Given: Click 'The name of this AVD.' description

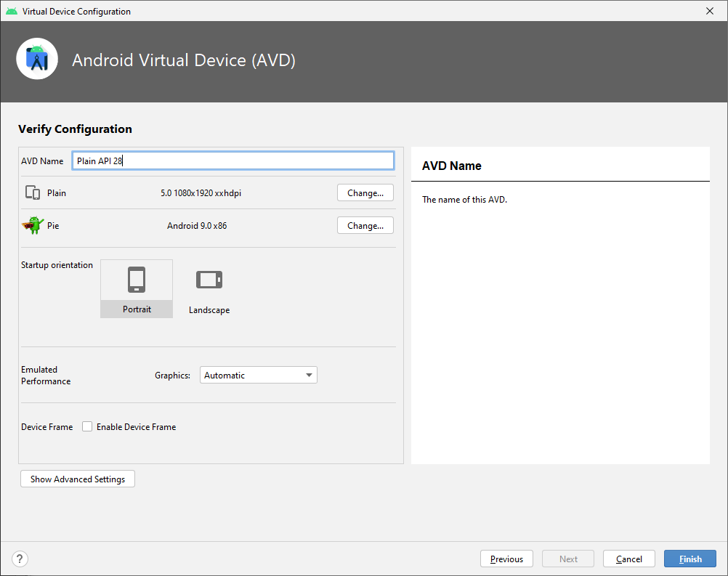Looking at the screenshot, I should 464,200.
